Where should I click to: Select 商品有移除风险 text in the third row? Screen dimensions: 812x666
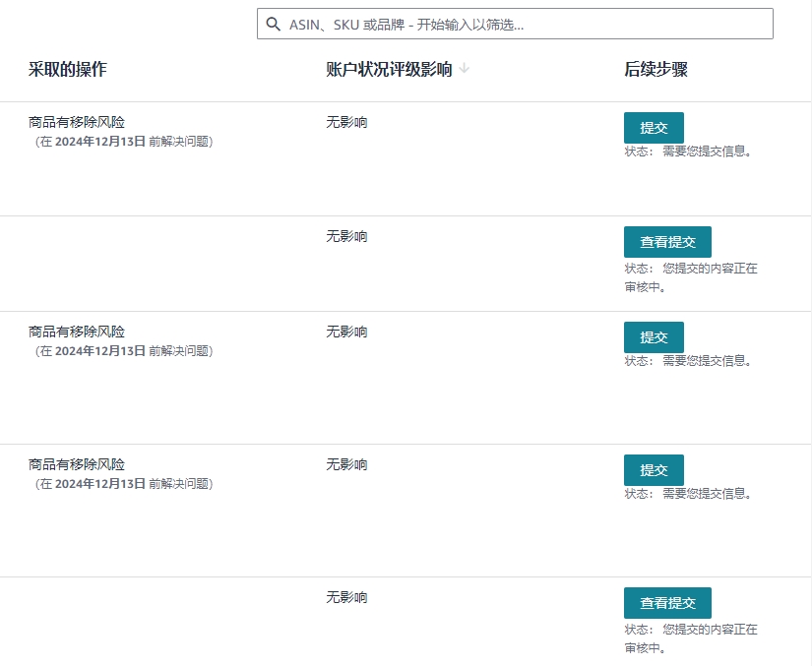tap(77, 332)
